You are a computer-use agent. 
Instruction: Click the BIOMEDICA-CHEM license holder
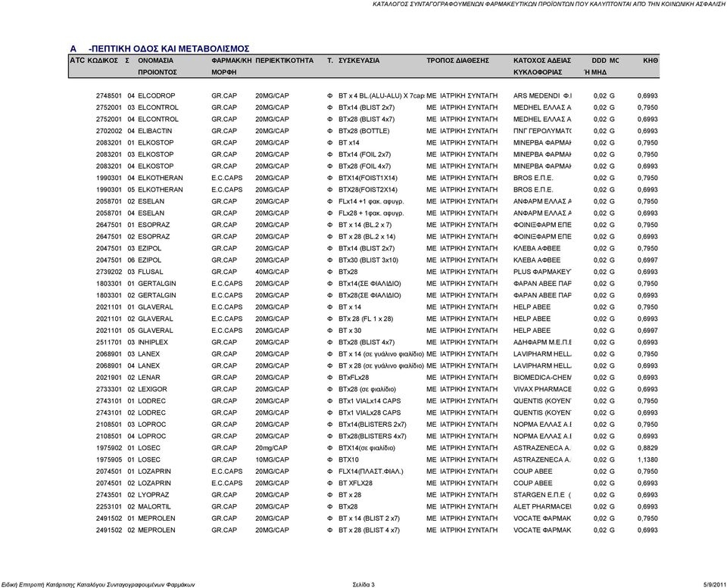tap(542, 378)
